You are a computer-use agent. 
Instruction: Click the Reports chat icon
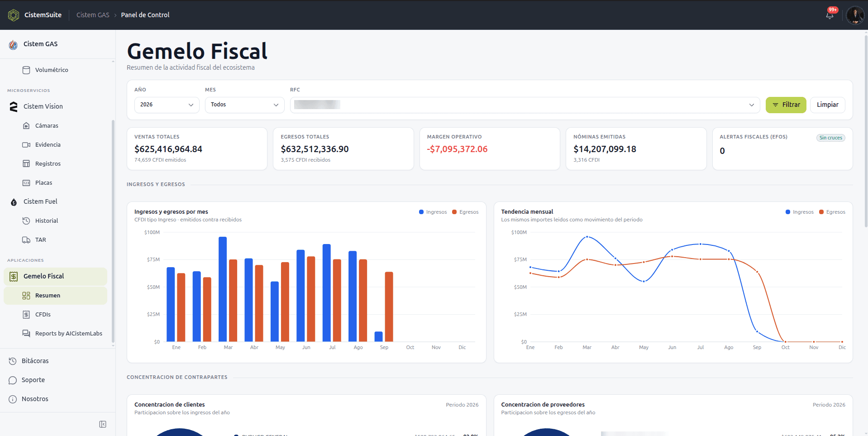pyautogui.click(x=26, y=334)
